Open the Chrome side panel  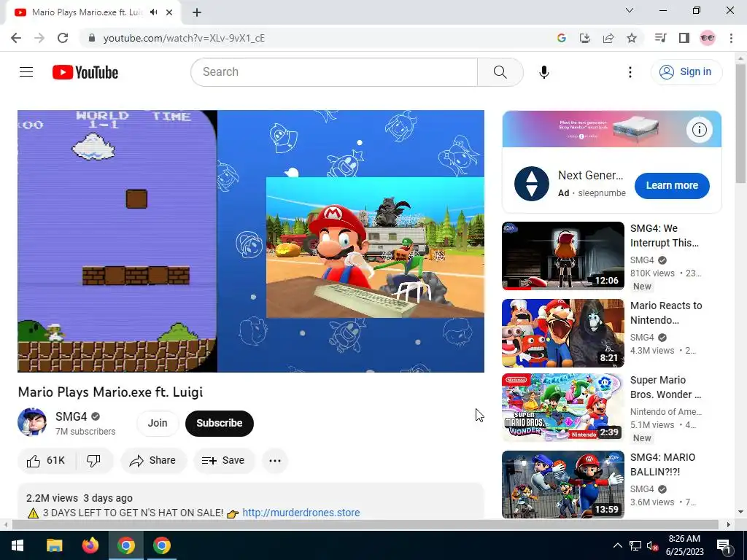click(684, 38)
